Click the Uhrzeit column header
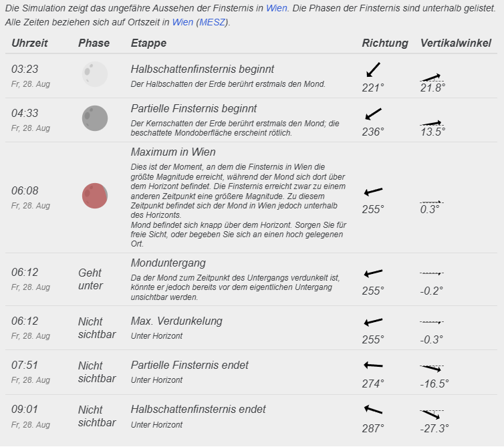Viewport: 504px width, 447px height. (29, 43)
